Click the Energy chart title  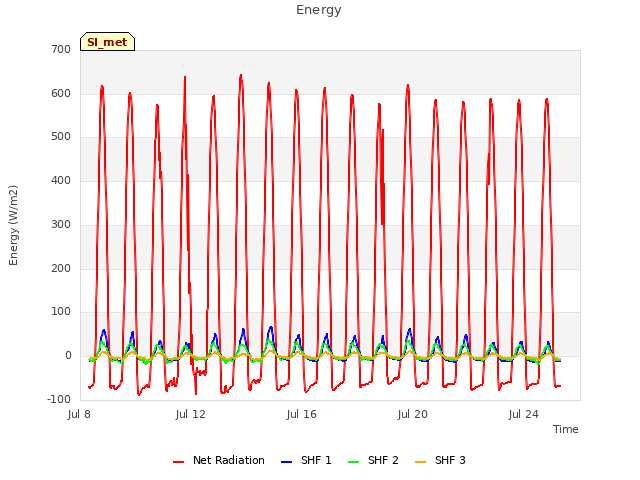click(319, 10)
